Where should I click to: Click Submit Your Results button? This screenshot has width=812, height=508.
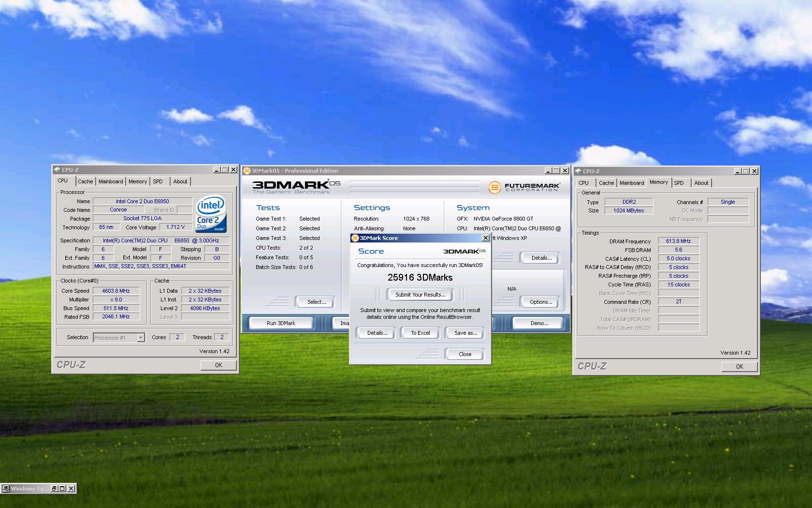pos(420,295)
